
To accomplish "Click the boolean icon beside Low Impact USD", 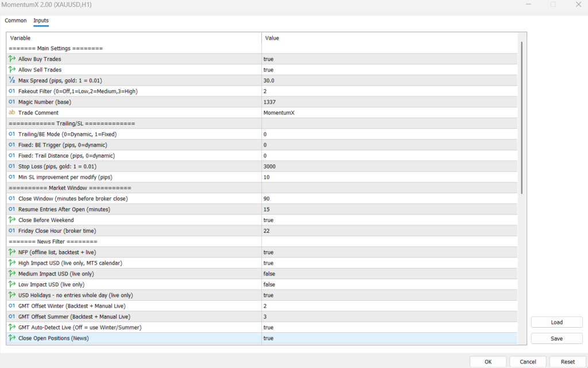I will pos(12,284).
